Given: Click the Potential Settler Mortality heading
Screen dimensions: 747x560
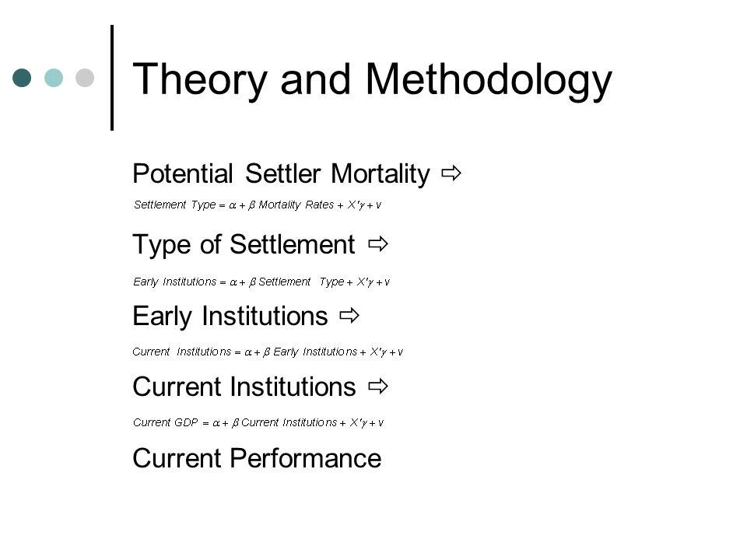Looking at the screenshot, I should [x=281, y=173].
